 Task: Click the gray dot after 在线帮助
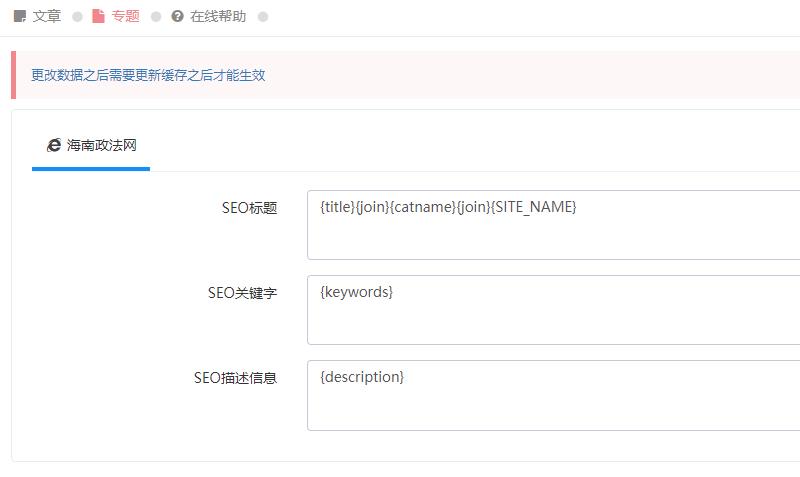263,17
